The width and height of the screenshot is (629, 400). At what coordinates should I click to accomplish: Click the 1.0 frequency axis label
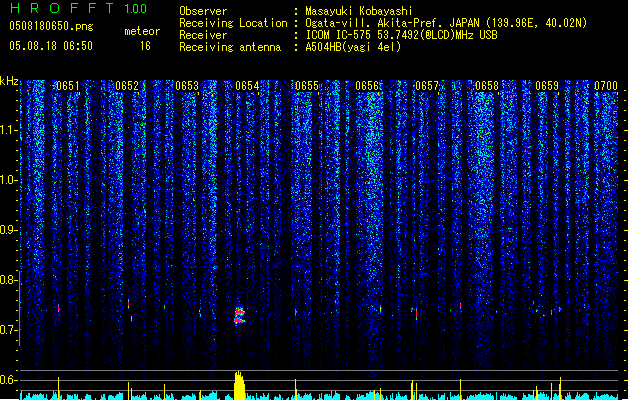pyautogui.click(x=8, y=180)
